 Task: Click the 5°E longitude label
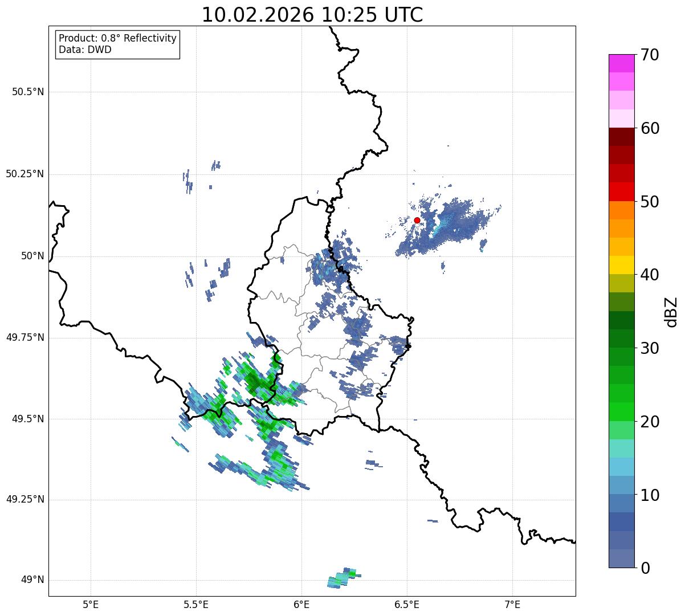pyautogui.click(x=91, y=604)
